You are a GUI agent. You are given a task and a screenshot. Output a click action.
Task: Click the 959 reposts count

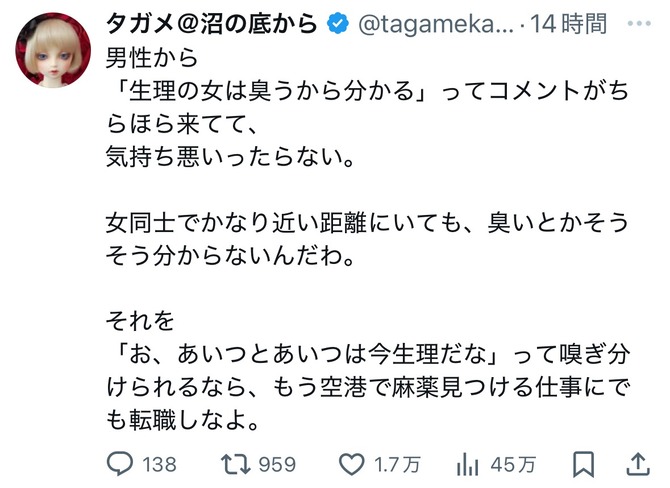[x=277, y=465]
